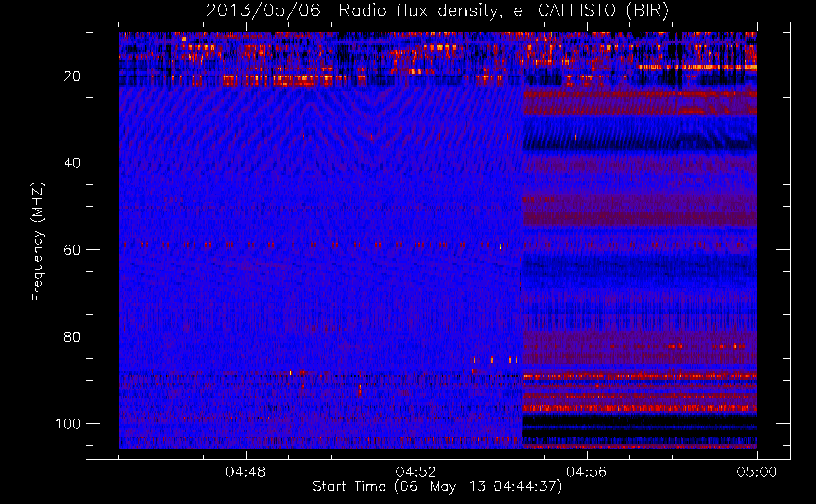Image resolution: width=816 pixels, height=504 pixels.
Task: Click the '100' frequency tick label
Action: tap(68, 424)
